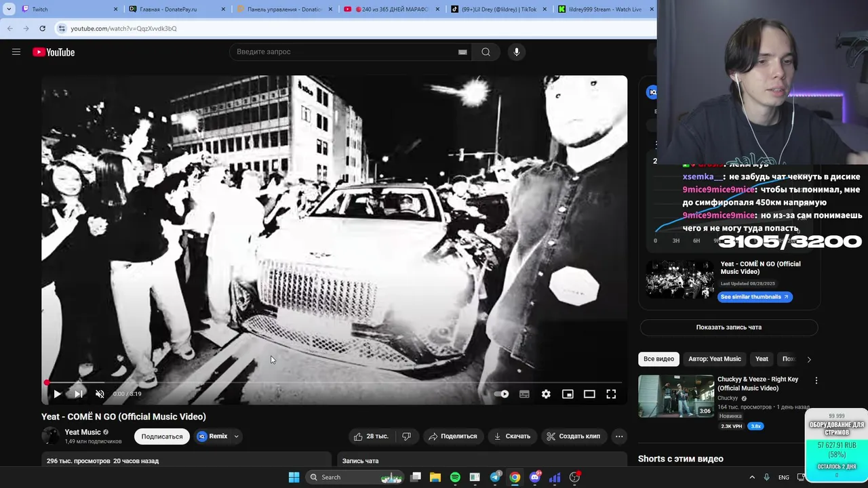Screen dimensions: 868x488
Task: Play the Yeat music video
Action: (57, 394)
